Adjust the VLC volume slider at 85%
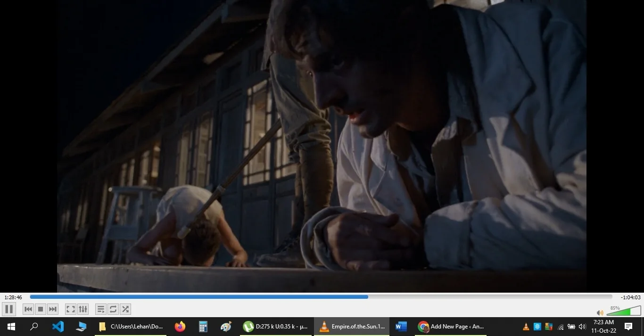The width and height of the screenshot is (644, 336). (624, 311)
